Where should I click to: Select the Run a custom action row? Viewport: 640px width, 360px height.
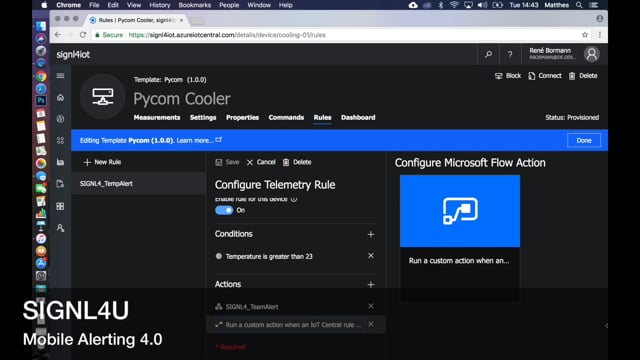pyautogui.click(x=296, y=325)
